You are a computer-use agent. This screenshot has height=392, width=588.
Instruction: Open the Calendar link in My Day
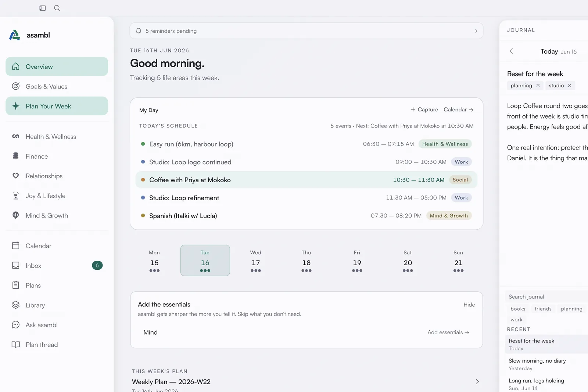[x=458, y=109]
